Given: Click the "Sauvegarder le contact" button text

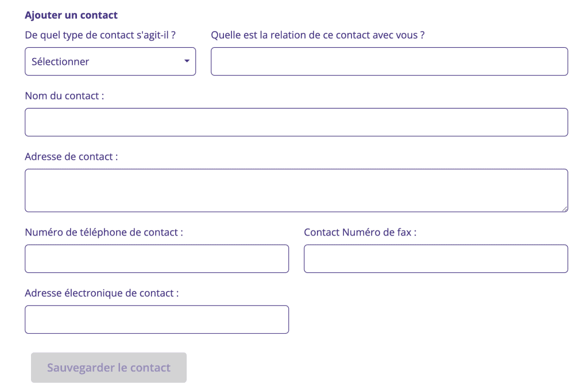Looking at the screenshot, I should [x=109, y=368].
